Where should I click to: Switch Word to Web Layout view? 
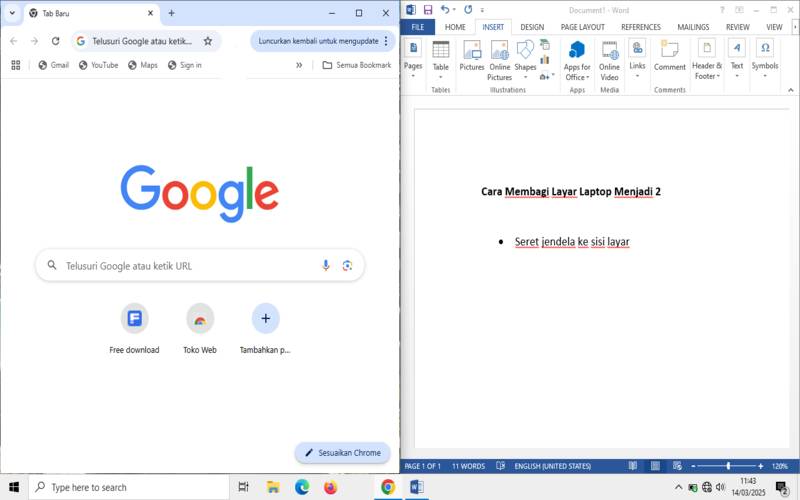(677, 466)
